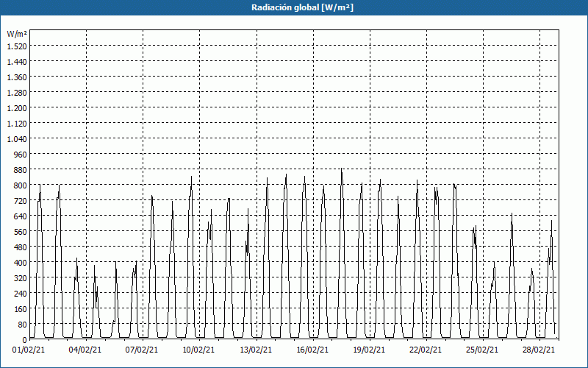Click the 1.120 axis label

pos(17,124)
